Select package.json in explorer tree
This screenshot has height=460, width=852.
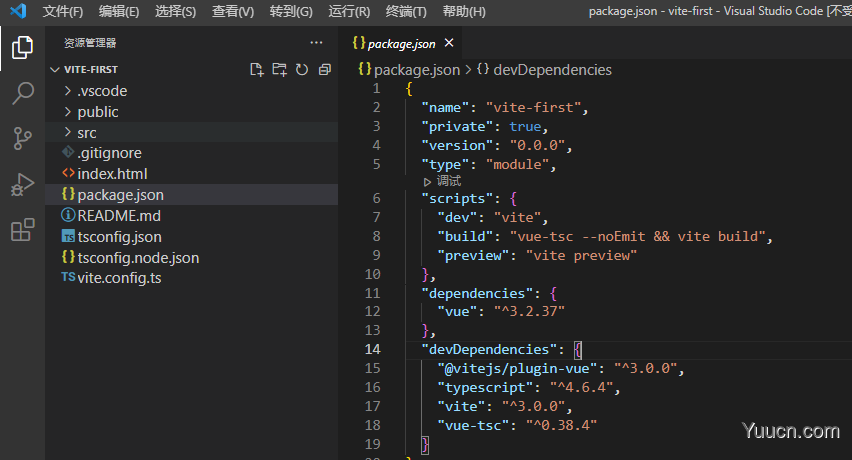point(191,194)
